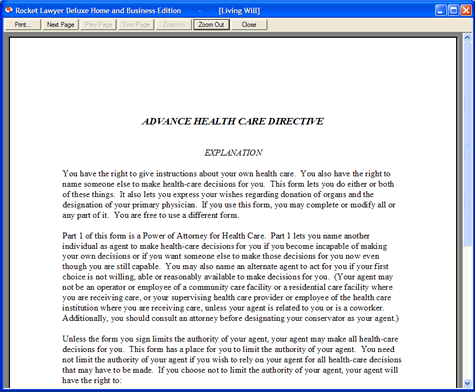This screenshot has width=475, height=392.
Task: Click the Zoom Out button
Action: click(x=211, y=25)
